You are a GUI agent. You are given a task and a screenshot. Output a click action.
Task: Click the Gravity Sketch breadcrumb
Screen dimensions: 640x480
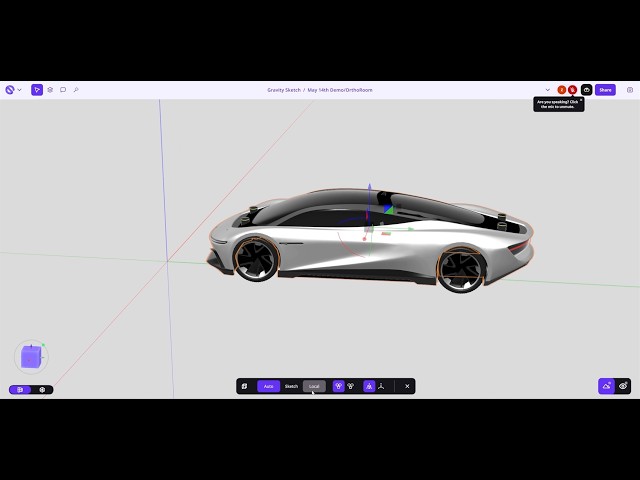[284, 90]
